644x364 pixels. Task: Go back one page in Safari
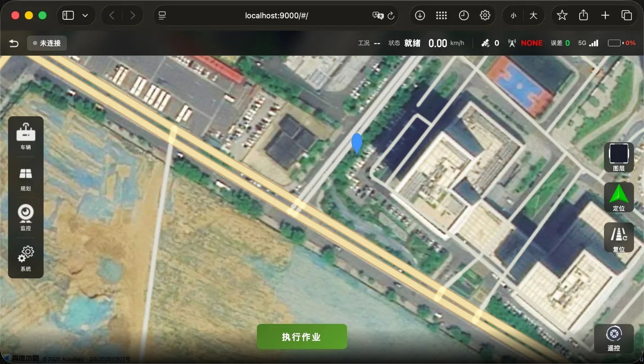(x=112, y=16)
